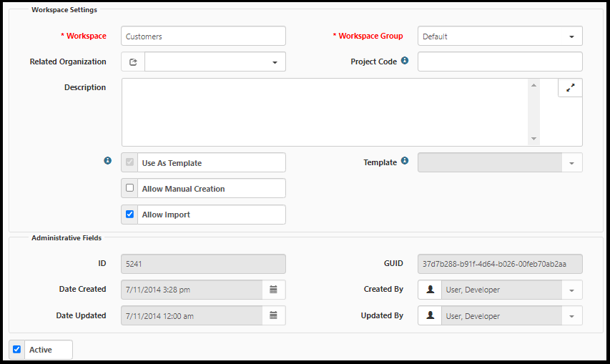Expand the Description field to full size
This screenshot has height=364, width=610.
570,88
